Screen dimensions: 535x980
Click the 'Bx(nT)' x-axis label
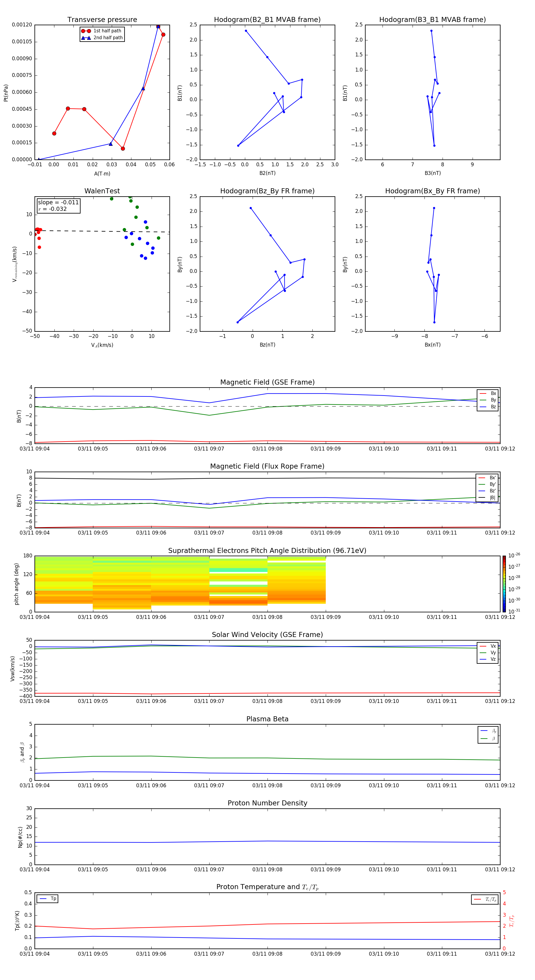pyautogui.click(x=432, y=345)
